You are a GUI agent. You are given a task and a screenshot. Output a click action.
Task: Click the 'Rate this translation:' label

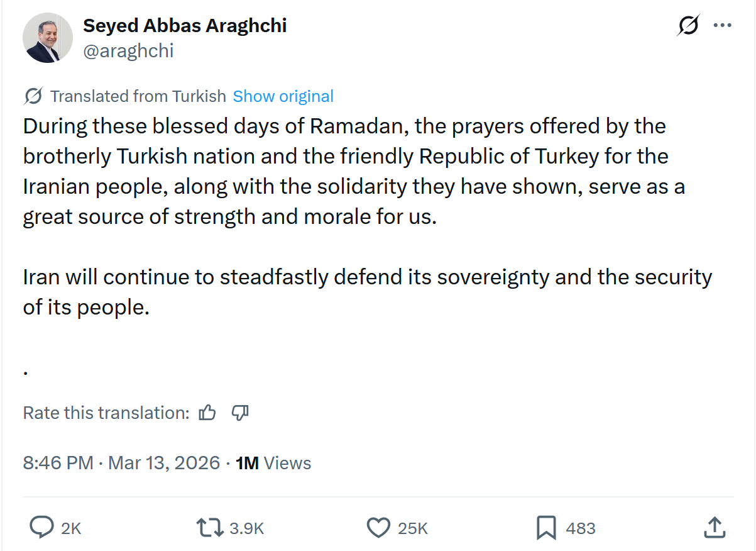point(106,413)
